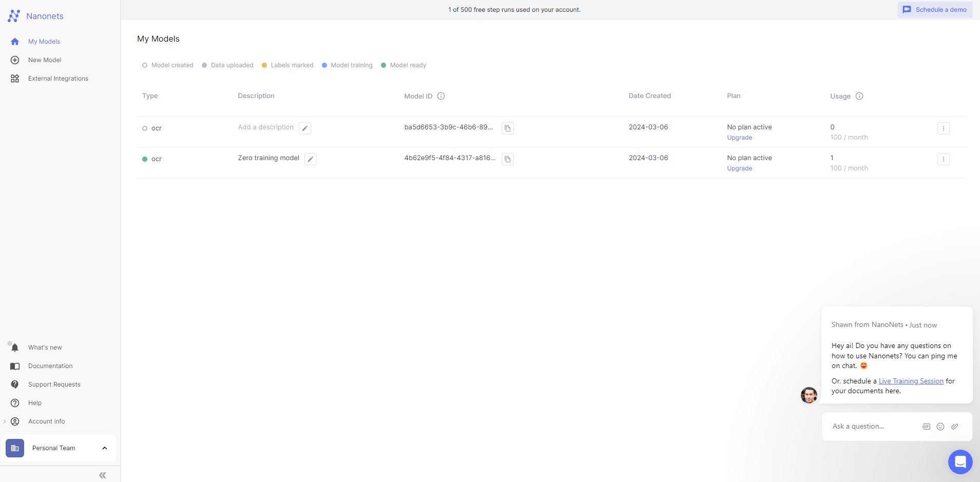Click the Zero training model description
The width and height of the screenshot is (980, 482).
pyautogui.click(x=268, y=158)
